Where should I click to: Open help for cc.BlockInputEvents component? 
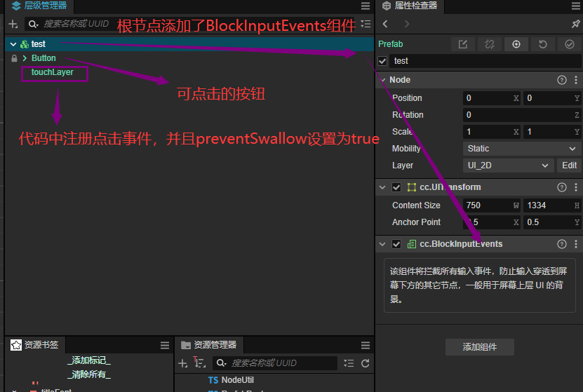[x=562, y=244]
